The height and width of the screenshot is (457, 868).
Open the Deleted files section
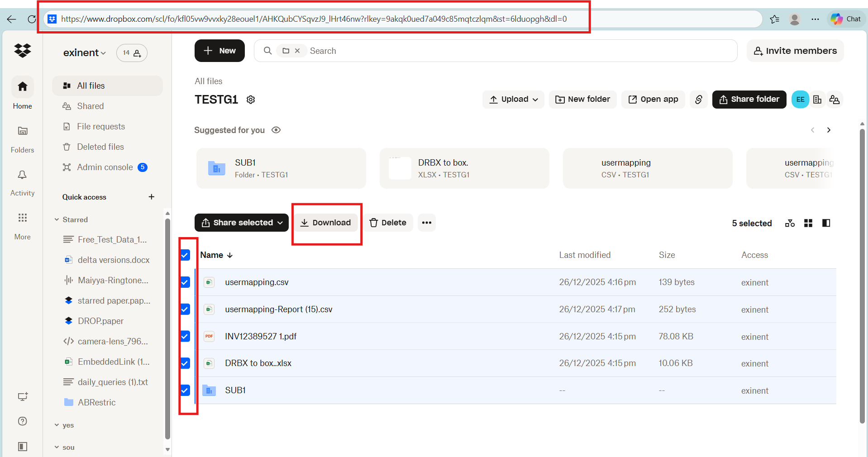[x=100, y=147]
